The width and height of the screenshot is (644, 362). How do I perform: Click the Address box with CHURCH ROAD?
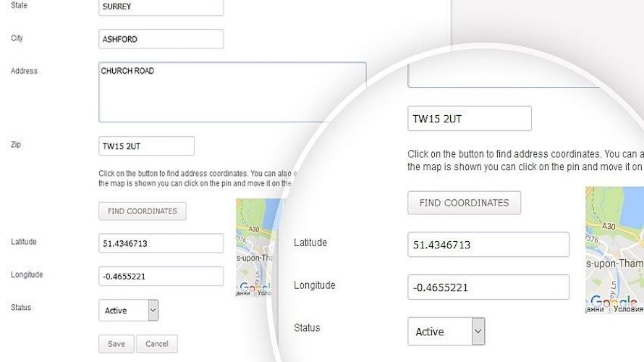tap(232, 92)
